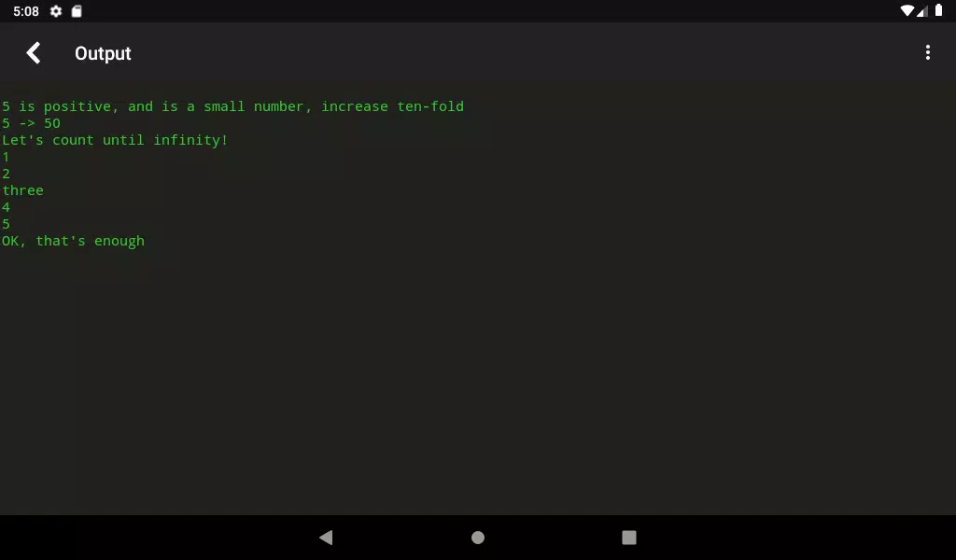Viewport: 956px width, 560px height.
Task: Select the line '5 is positive' output
Action: click(x=232, y=106)
